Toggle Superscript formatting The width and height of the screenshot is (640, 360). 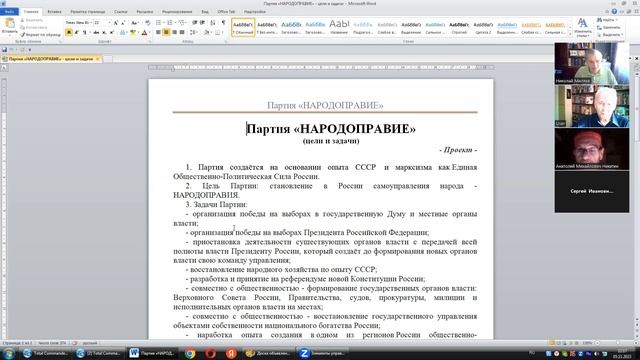click(111, 32)
